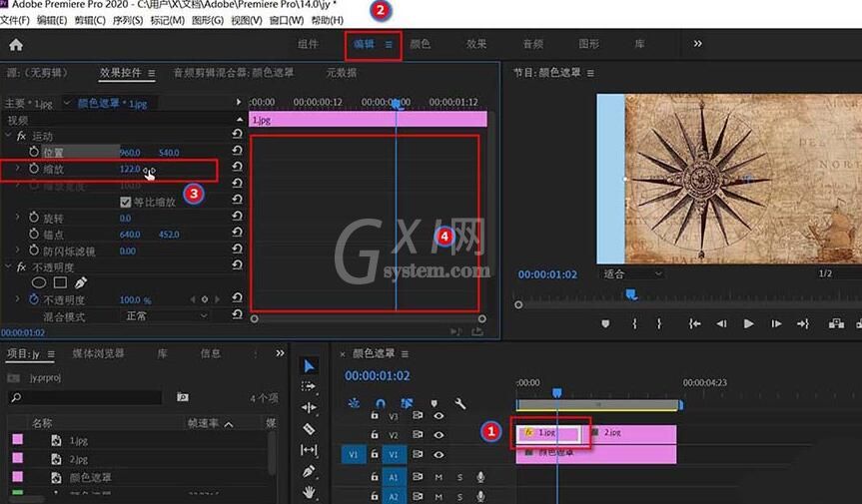
Task: Collapse the Opacity effect group
Action: click(x=8, y=266)
